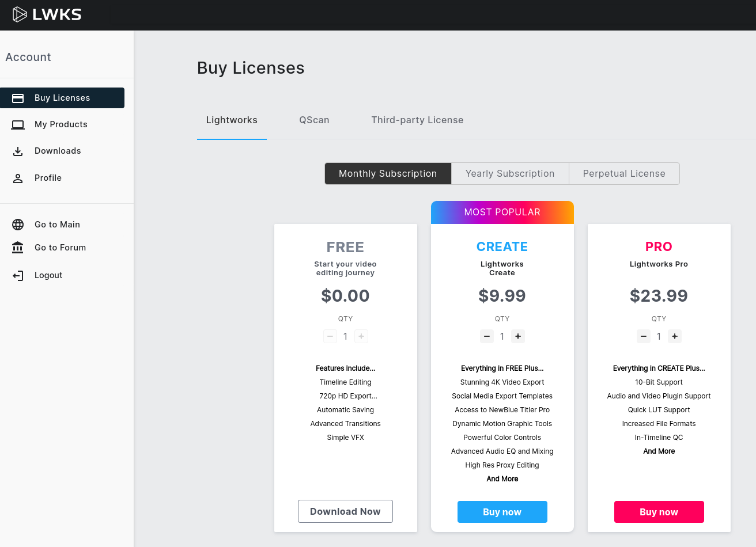
Task: Open the QScan tab
Action: tap(314, 120)
